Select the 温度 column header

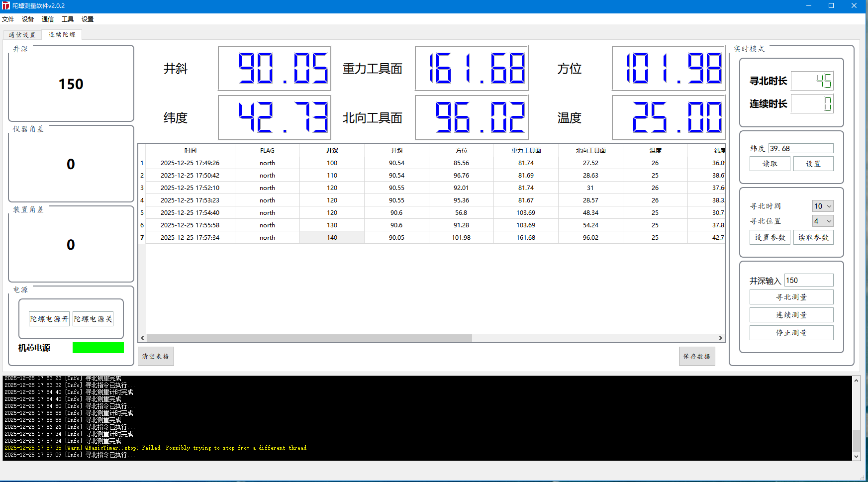(x=655, y=150)
